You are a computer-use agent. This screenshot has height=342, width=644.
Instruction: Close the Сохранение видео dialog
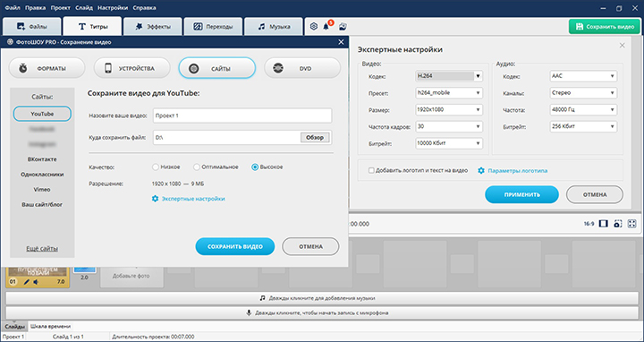[x=341, y=42]
